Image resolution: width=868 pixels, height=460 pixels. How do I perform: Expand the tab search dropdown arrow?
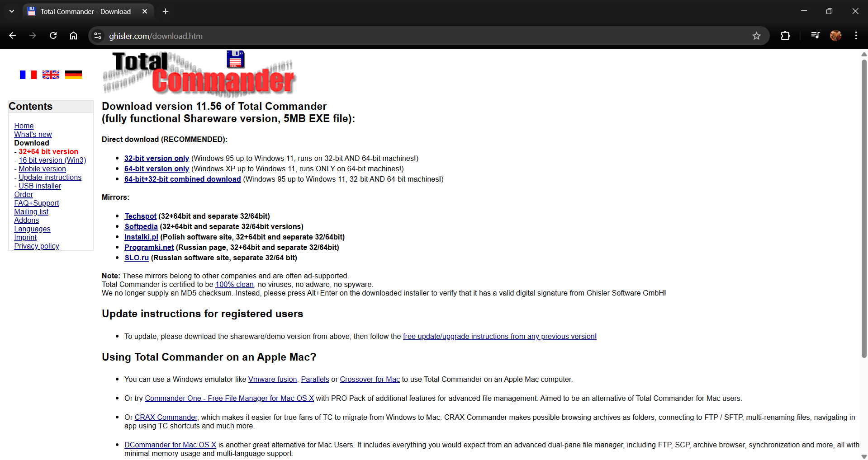pyautogui.click(x=12, y=11)
